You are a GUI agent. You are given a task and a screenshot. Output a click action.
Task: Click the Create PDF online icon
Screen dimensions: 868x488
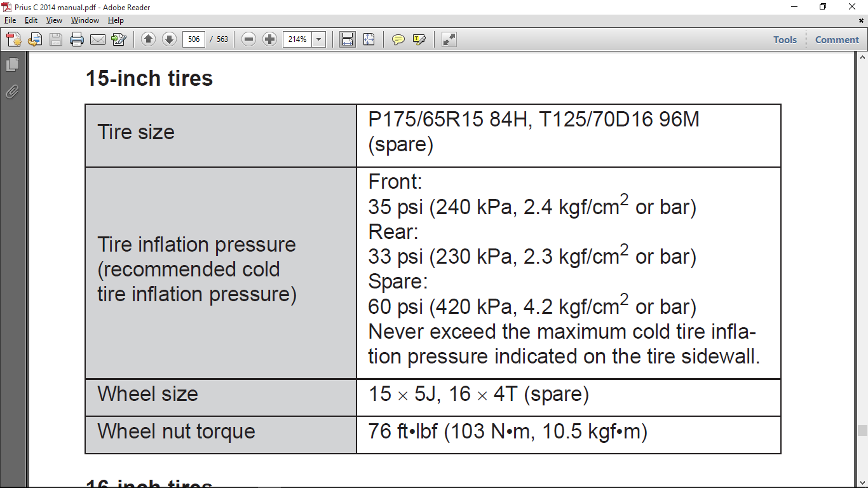14,39
